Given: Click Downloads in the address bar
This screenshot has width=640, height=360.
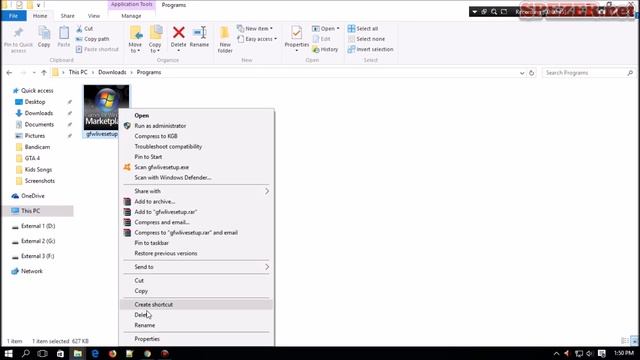Looking at the screenshot, I should point(112,72).
